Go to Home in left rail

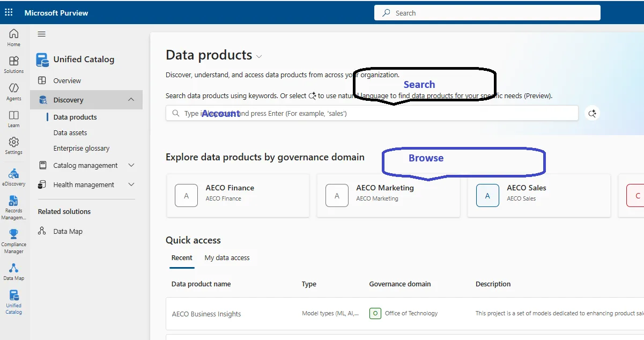click(x=13, y=38)
